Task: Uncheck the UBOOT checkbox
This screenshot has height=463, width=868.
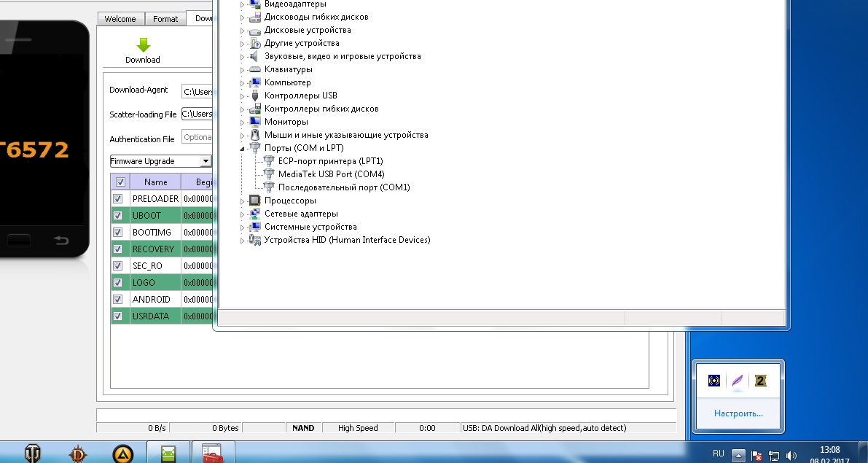Action: click(117, 215)
